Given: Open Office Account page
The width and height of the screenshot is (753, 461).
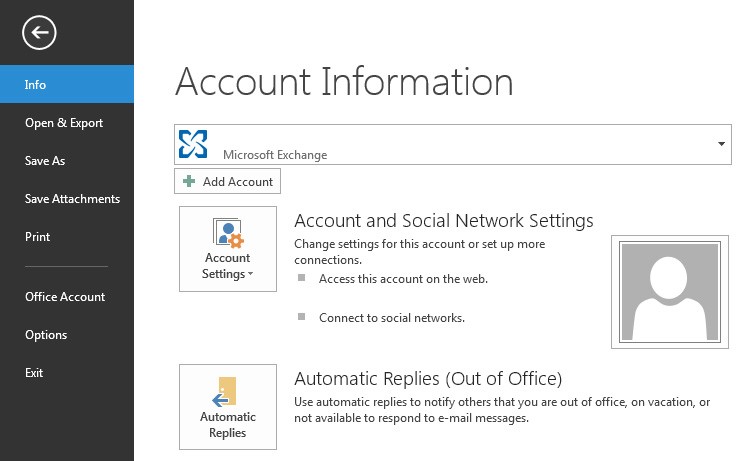Looking at the screenshot, I should point(65,297).
